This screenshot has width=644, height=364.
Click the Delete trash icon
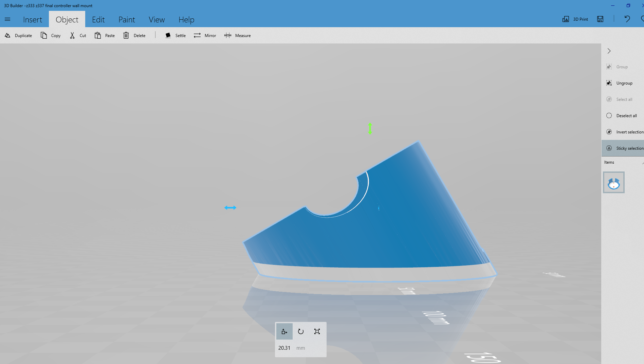(126, 35)
